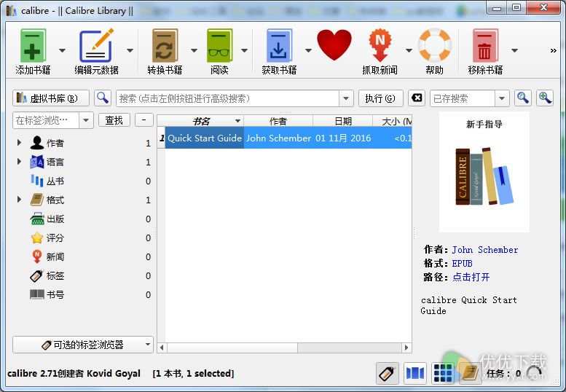Click the tag browser find input field
The image size is (566, 392).
pos(46,120)
